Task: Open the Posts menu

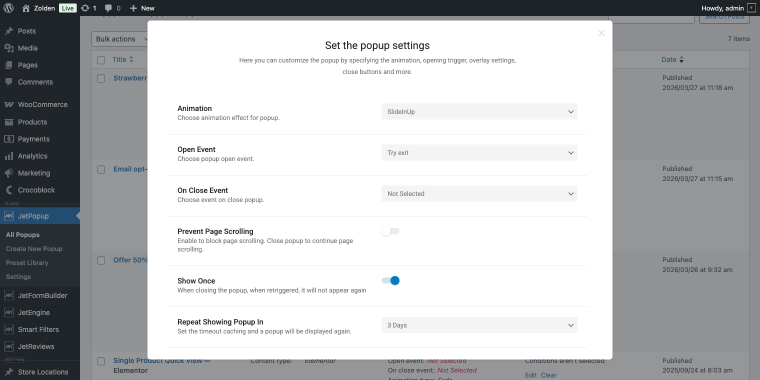Action: pos(27,31)
